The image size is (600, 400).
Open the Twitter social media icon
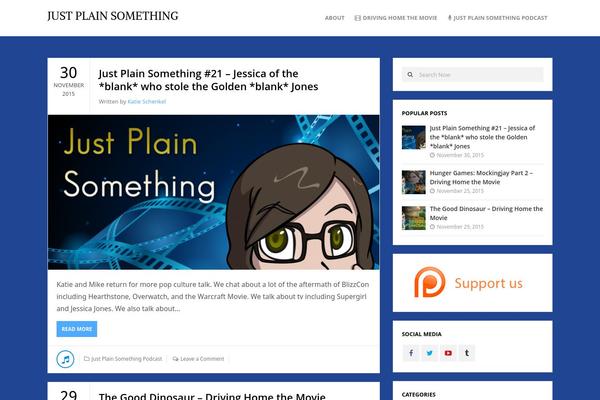point(430,353)
